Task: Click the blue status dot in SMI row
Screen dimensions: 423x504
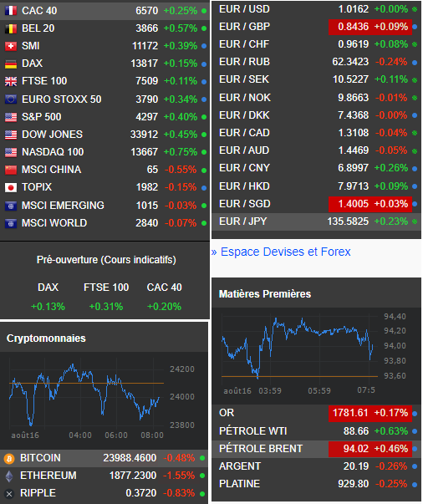Action: tap(204, 46)
